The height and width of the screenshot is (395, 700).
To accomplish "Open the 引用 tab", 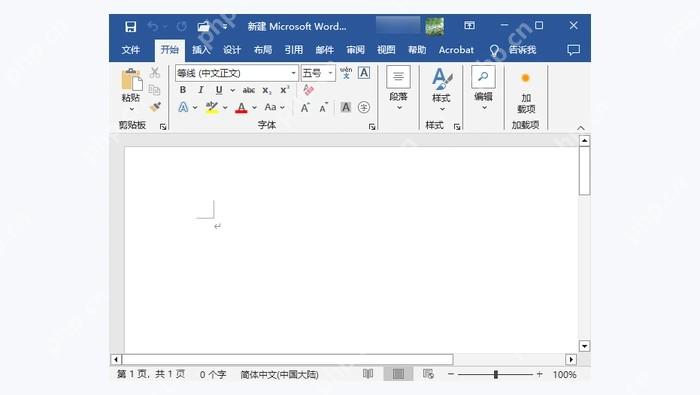I will click(x=293, y=50).
